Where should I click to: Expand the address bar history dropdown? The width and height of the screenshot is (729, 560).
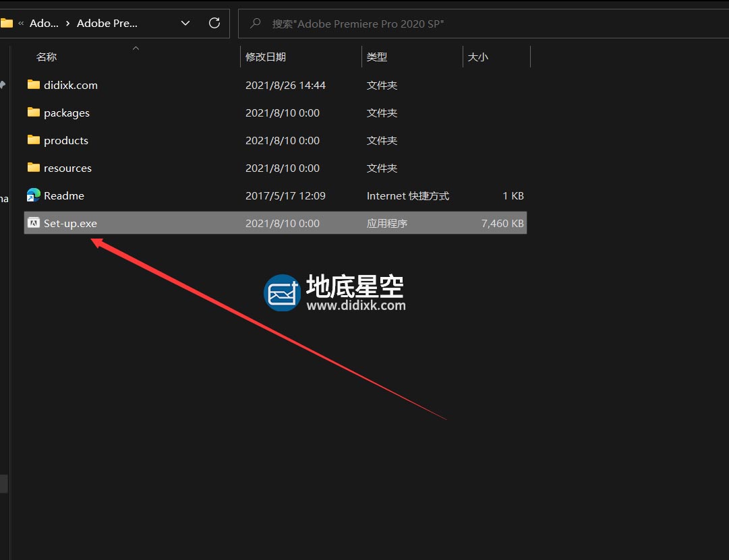coord(185,23)
